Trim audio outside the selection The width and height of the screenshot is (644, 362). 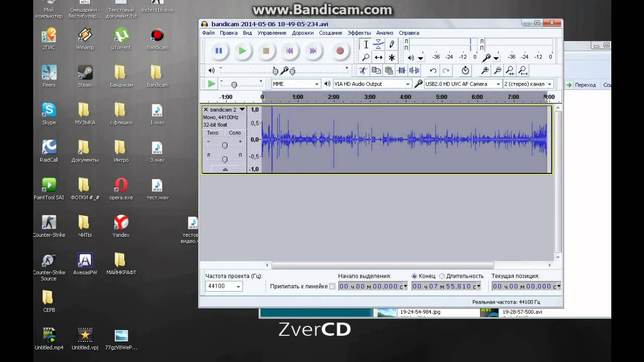point(402,70)
